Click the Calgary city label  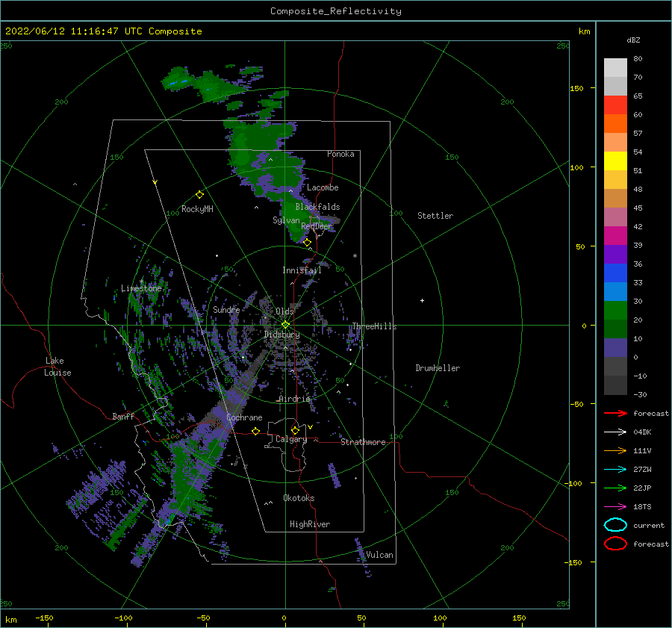[291, 439]
